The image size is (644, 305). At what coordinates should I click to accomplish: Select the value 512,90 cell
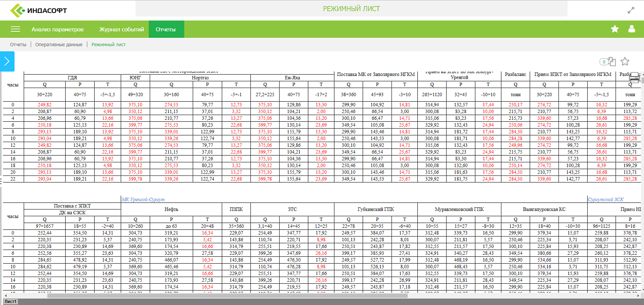click(x=630, y=260)
